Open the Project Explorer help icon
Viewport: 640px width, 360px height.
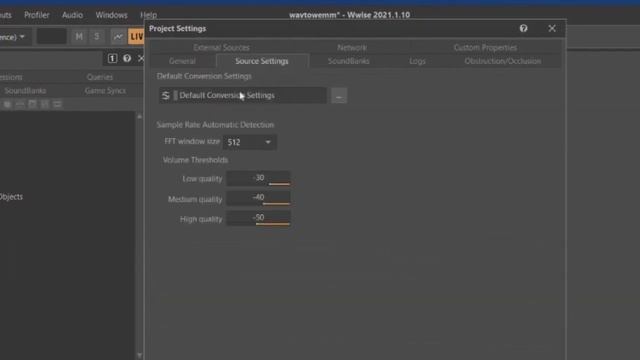pyautogui.click(x=127, y=58)
